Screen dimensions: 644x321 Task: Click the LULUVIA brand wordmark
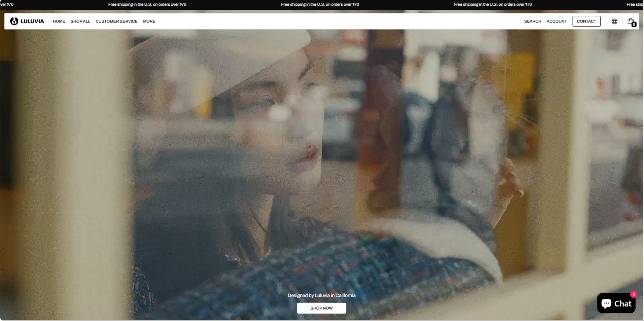32,21
